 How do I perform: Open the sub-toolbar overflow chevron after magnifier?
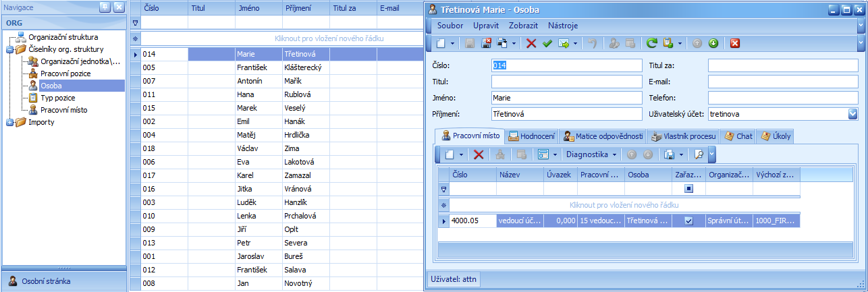click(711, 154)
